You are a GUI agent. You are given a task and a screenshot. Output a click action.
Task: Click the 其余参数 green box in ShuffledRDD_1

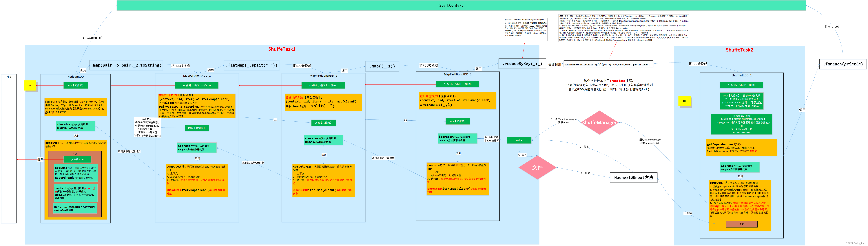point(742,124)
